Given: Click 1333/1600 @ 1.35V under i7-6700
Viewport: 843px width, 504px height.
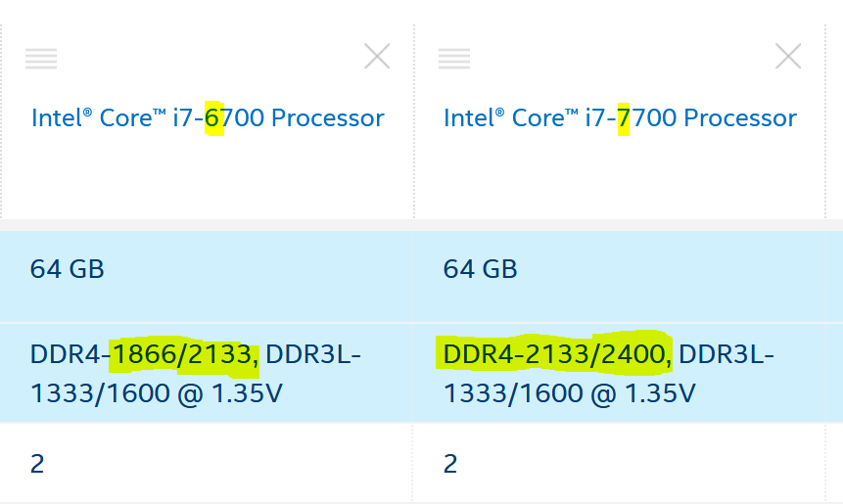Looking at the screenshot, I should tap(157, 393).
